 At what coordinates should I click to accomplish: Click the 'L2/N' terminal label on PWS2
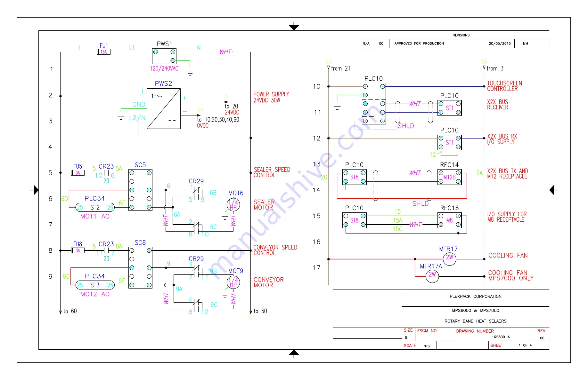tap(137, 118)
